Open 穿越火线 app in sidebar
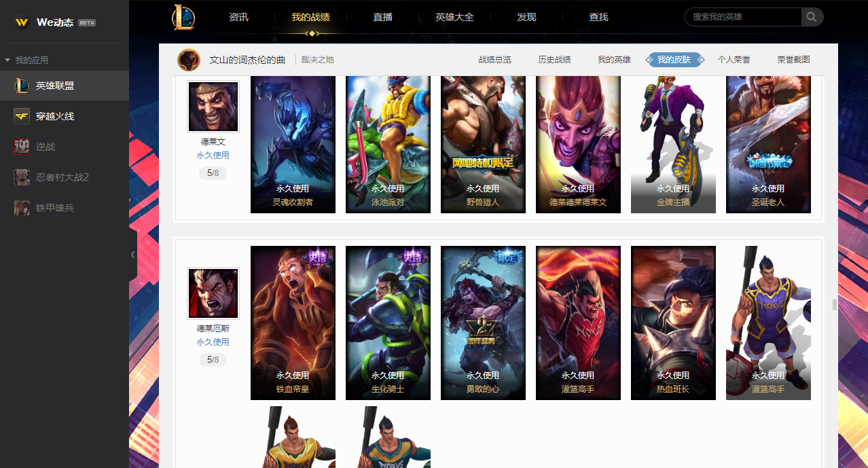 (x=65, y=116)
